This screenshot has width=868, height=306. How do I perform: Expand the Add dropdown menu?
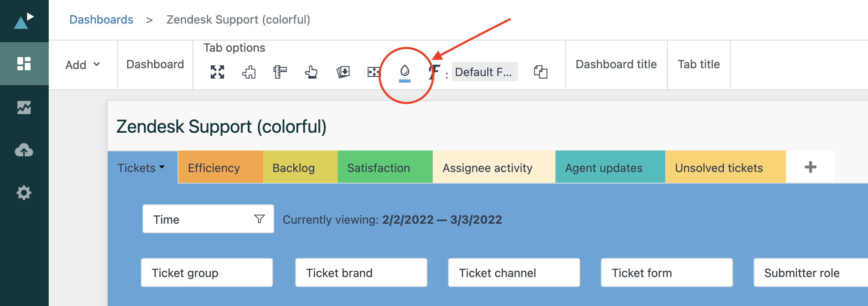[83, 65]
